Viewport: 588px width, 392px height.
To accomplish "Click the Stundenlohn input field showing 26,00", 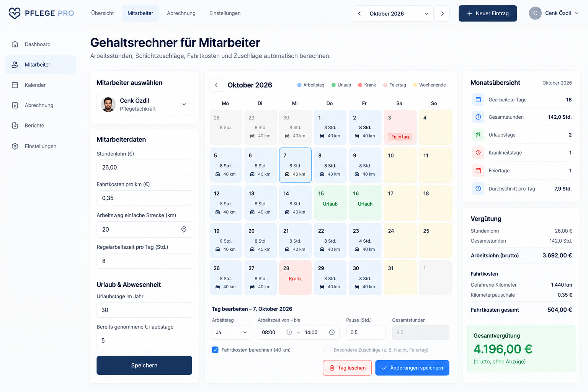I will [144, 167].
